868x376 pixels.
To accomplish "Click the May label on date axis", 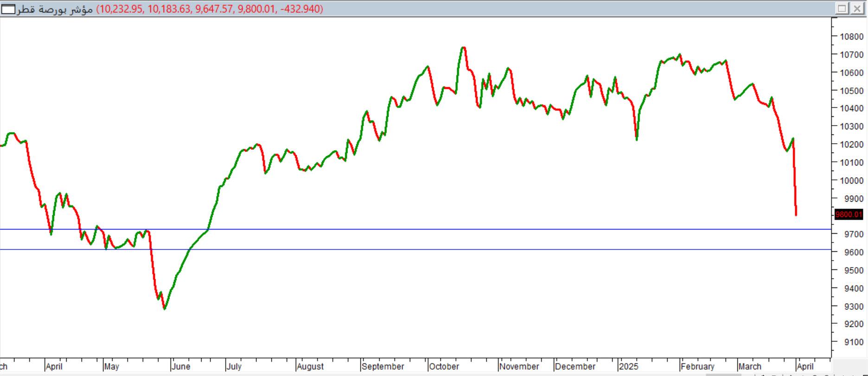I will [112, 367].
